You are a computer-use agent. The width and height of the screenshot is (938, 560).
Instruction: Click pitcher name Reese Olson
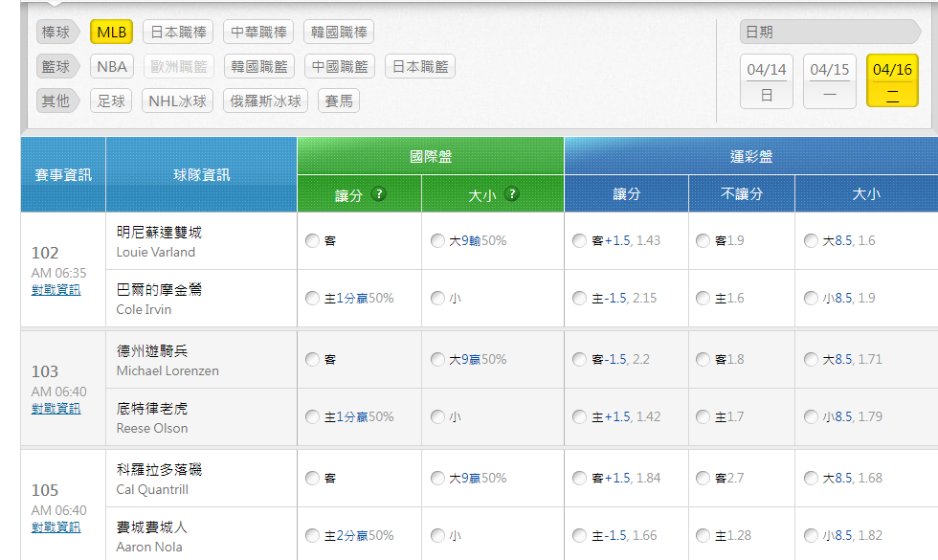152,428
